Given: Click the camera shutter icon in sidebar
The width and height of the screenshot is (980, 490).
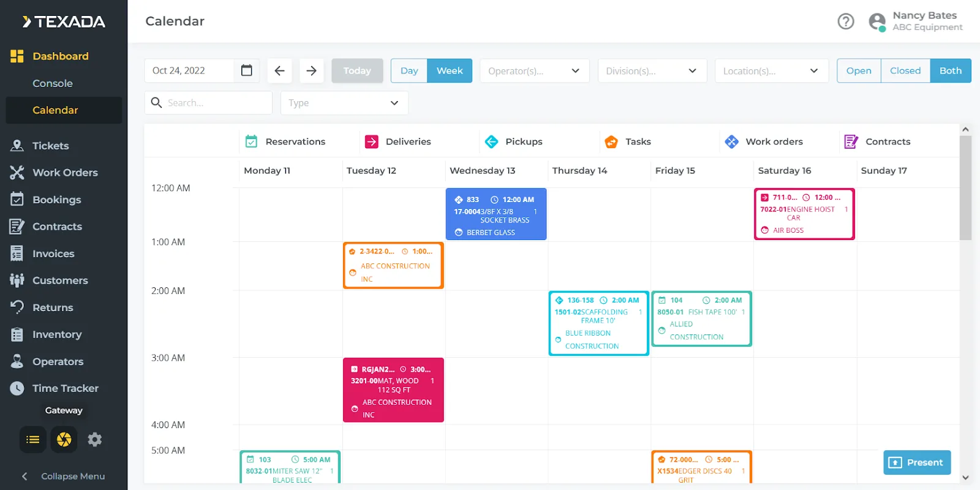Looking at the screenshot, I should tap(64, 439).
